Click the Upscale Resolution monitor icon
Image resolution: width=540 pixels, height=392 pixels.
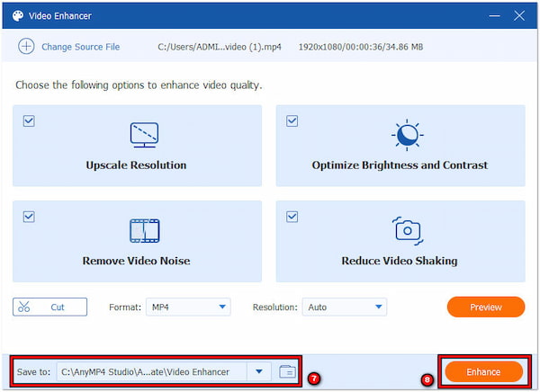click(x=144, y=135)
